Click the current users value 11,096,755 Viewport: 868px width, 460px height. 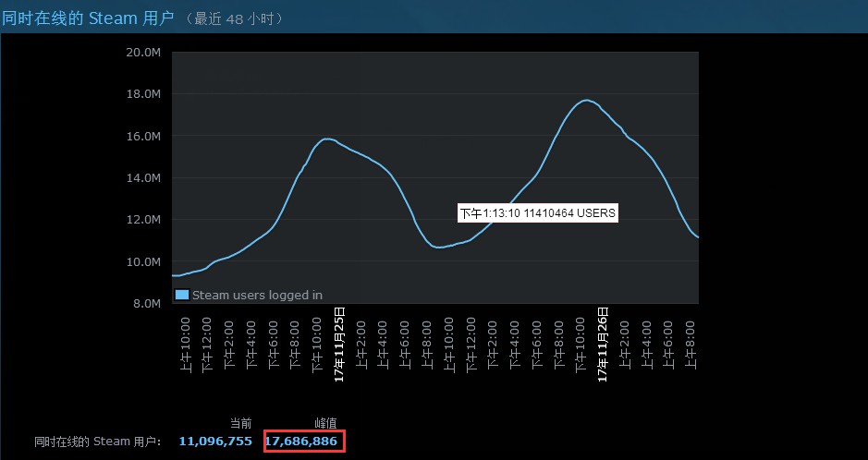(x=215, y=442)
